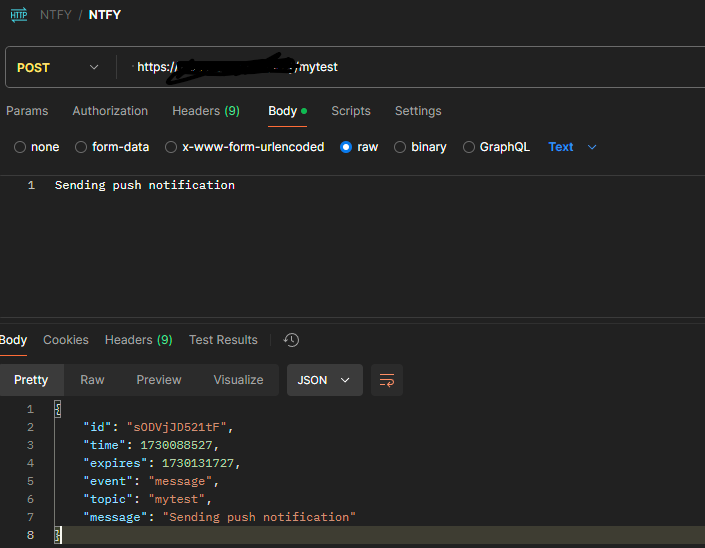Open the Text format dropdown
Image resolution: width=705 pixels, height=548 pixels.
(x=572, y=147)
